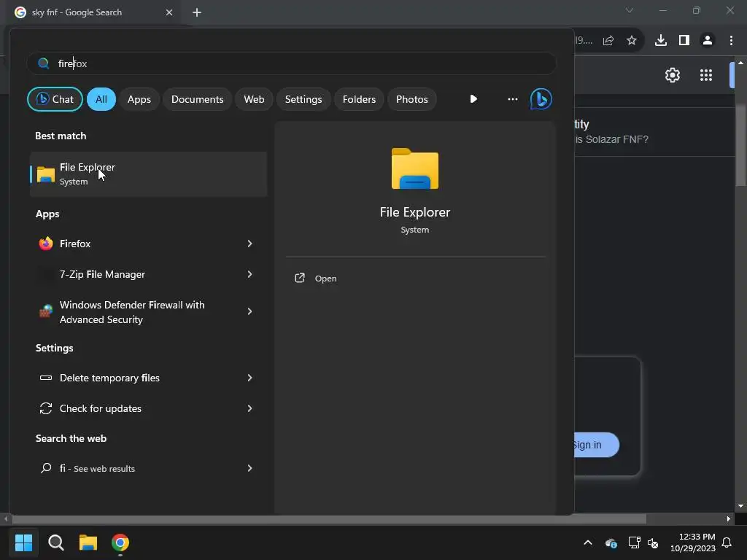Open Chrome three-dot menu
Viewport: 747px width, 560px height.
click(x=731, y=41)
